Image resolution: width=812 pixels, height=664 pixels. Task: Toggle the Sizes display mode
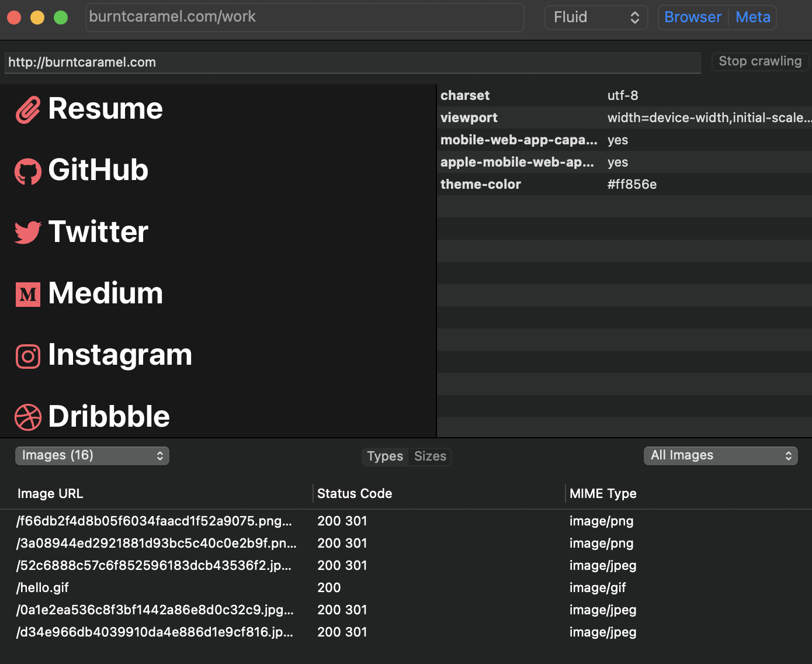430,456
